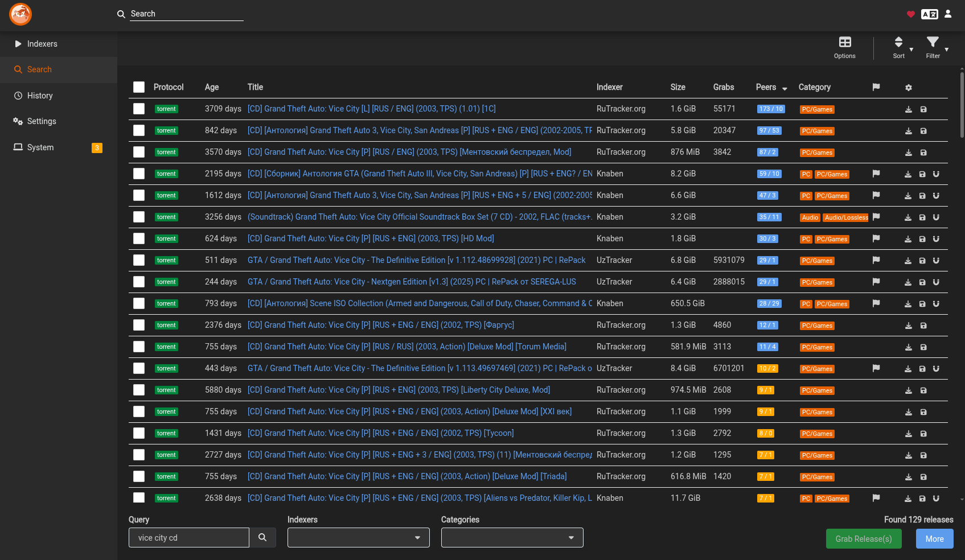This screenshot has height=560, width=965.
Task: Grab the 974.5 MiB release via download icon
Action: (909, 390)
